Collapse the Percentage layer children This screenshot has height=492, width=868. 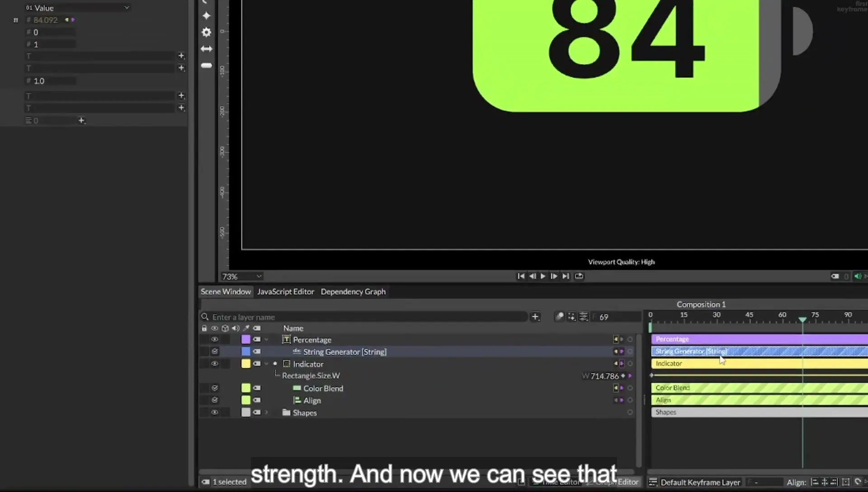click(x=266, y=339)
